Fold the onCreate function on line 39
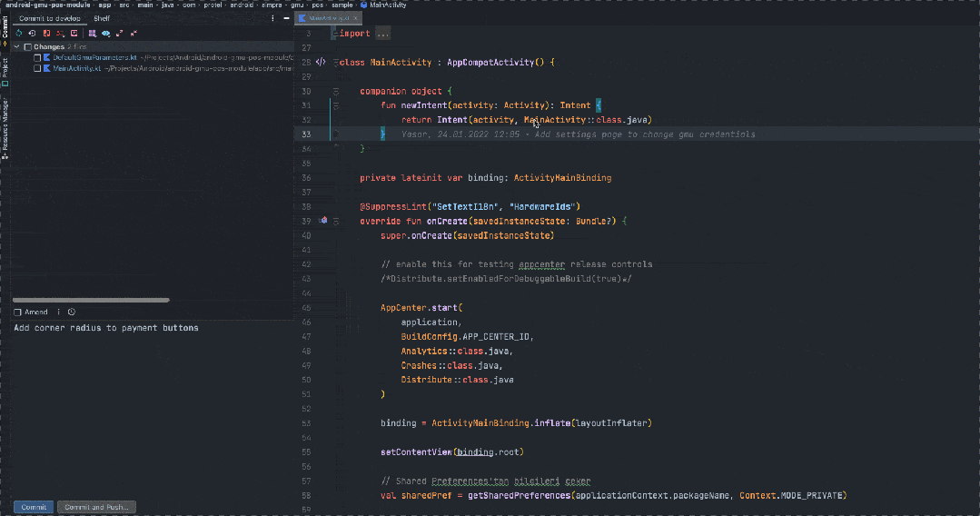980x516 pixels. pyautogui.click(x=336, y=222)
